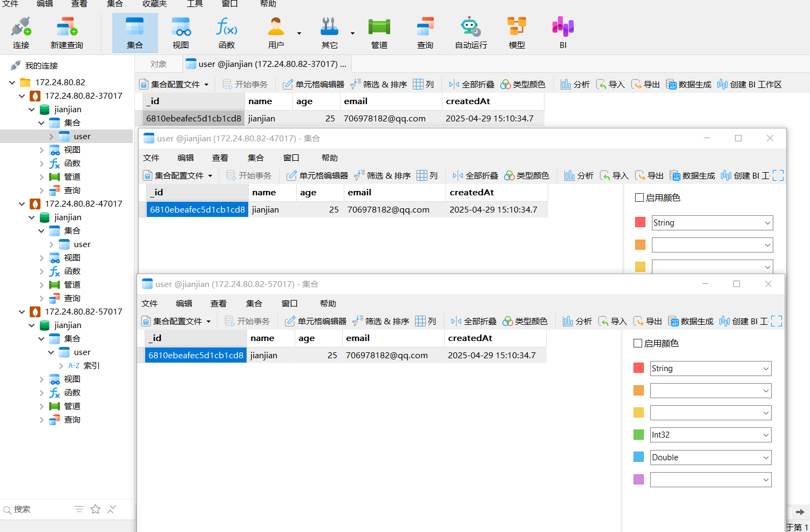The image size is (810, 532).
Task: Open the String type dropdown in 47017 window
Action: pyautogui.click(x=712, y=223)
